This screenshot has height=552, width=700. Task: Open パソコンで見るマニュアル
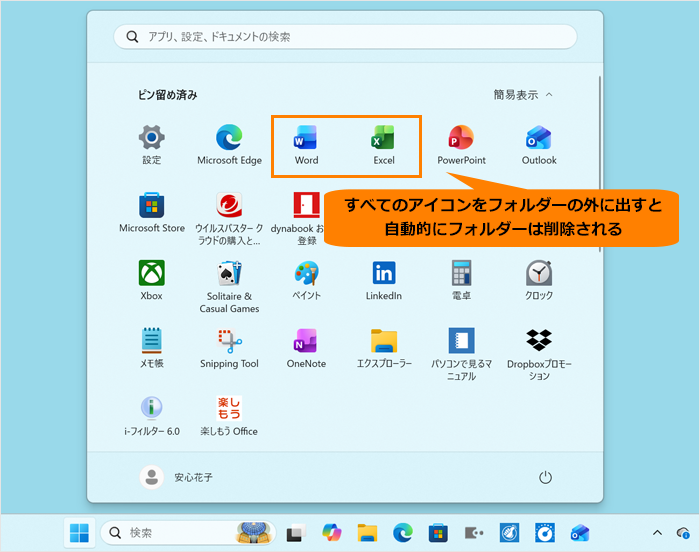[461, 355]
